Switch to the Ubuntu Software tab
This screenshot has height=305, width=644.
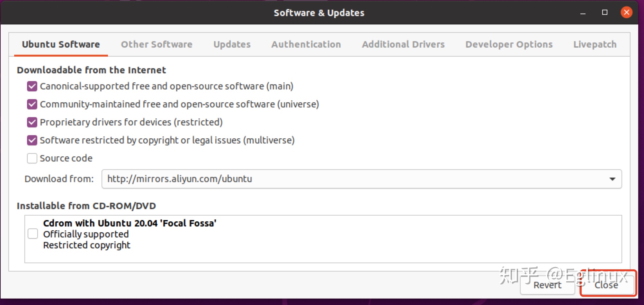[61, 44]
